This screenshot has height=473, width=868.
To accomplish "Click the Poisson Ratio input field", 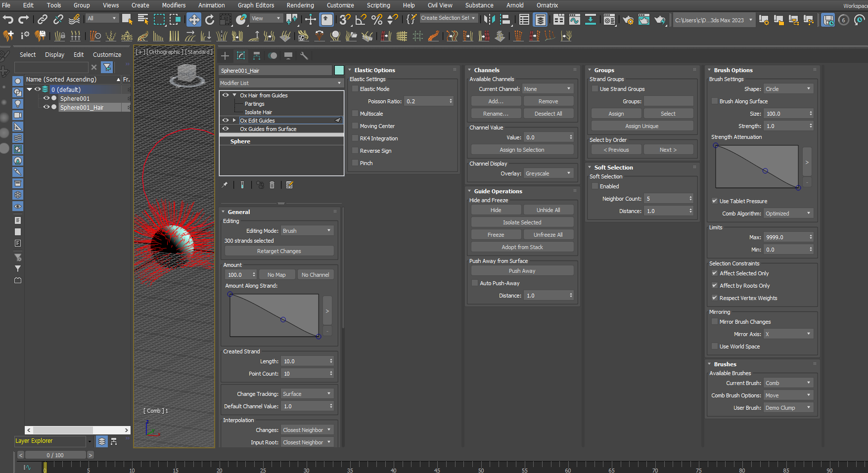I will pyautogui.click(x=426, y=101).
